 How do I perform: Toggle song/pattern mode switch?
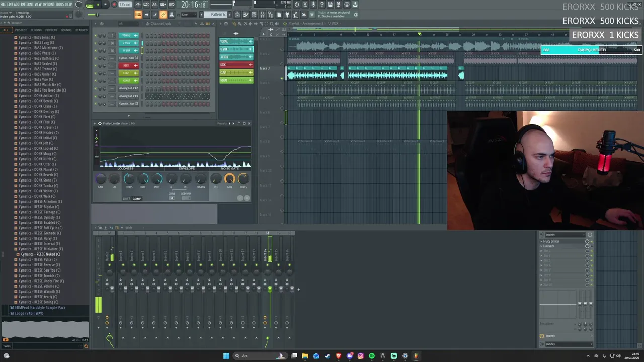click(89, 5)
